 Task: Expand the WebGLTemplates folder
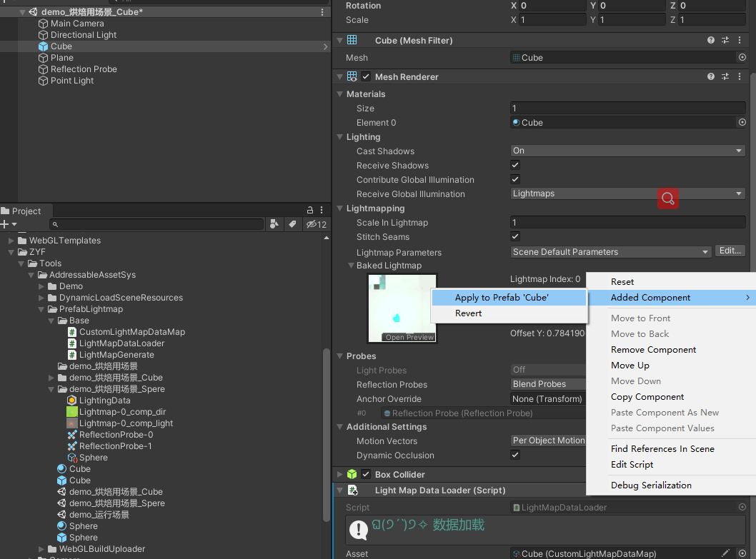click(x=11, y=241)
